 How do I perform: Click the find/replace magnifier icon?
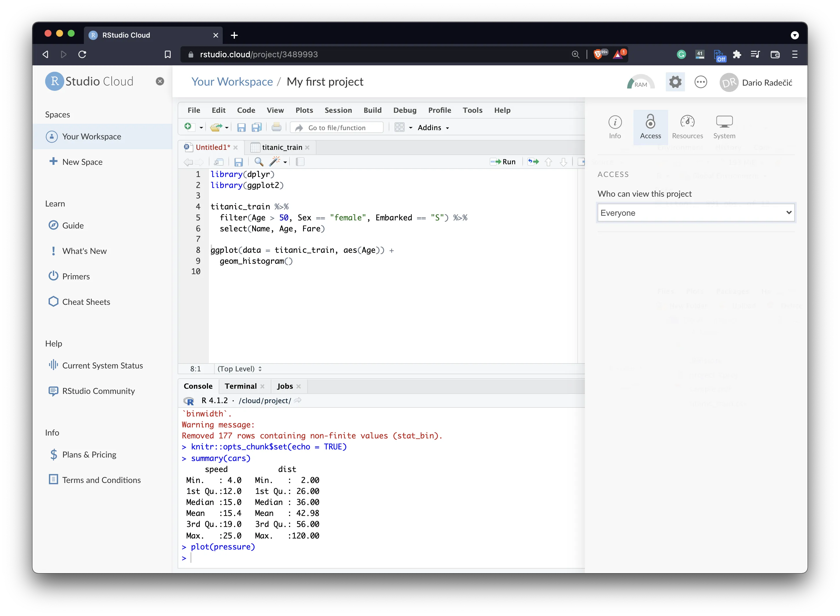259,162
